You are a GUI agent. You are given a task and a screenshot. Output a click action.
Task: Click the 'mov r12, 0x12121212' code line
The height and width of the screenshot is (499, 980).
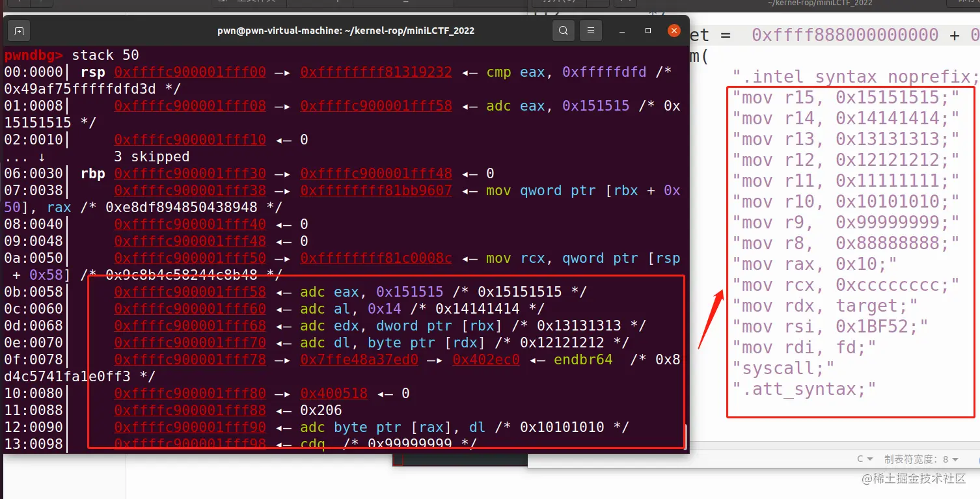coord(846,160)
